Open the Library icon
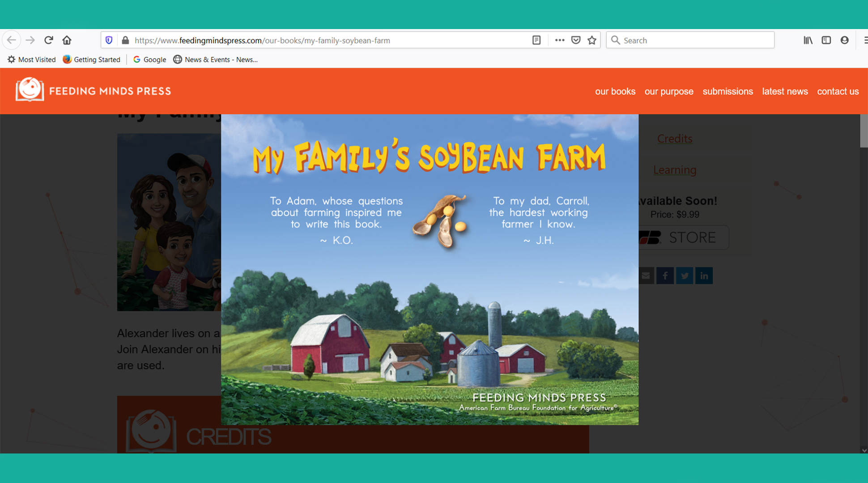 (808, 40)
